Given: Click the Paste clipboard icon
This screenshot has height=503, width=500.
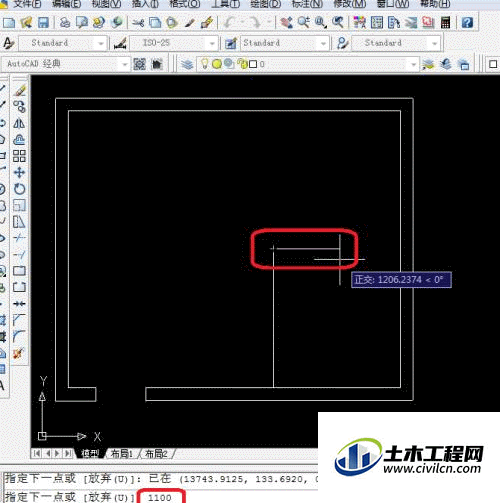Looking at the screenshot, I should coord(172,23).
